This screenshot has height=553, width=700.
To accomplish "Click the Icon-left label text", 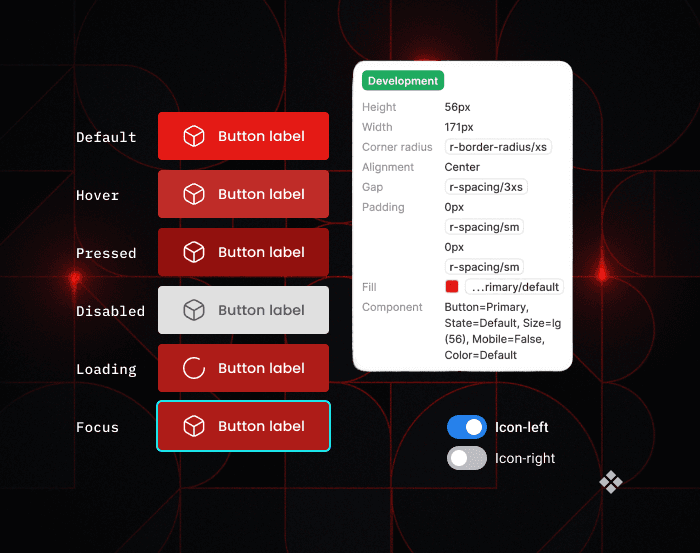I will tap(521, 427).
